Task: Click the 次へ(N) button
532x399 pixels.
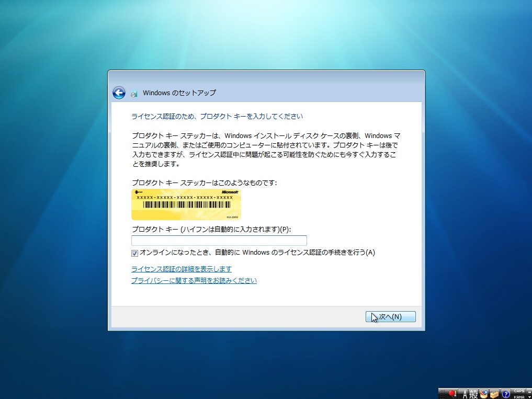Action: click(x=391, y=316)
